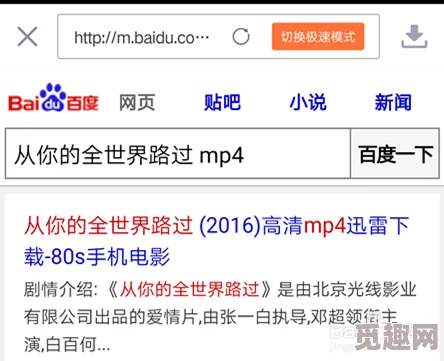The width and height of the screenshot is (444, 361).
Task: Switch to the 网页 tab
Action: coord(137,102)
